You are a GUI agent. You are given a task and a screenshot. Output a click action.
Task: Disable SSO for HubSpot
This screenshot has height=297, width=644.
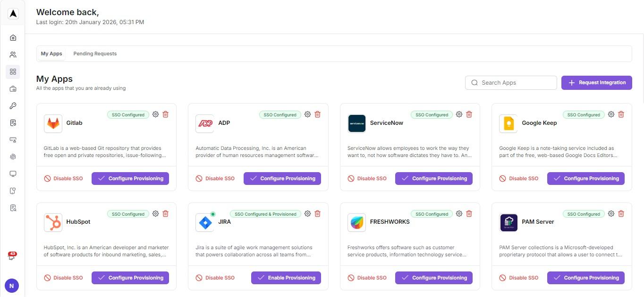[x=63, y=278]
